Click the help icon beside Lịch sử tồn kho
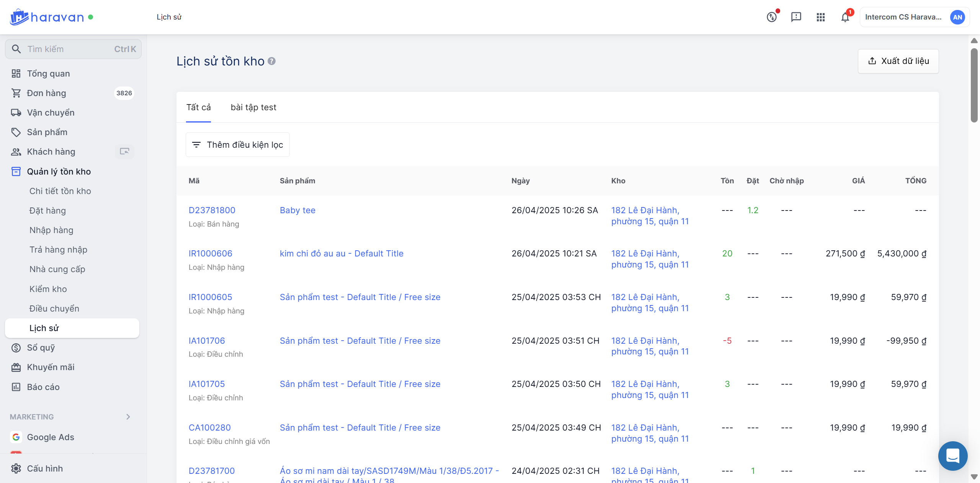 (x=271, y=61)
